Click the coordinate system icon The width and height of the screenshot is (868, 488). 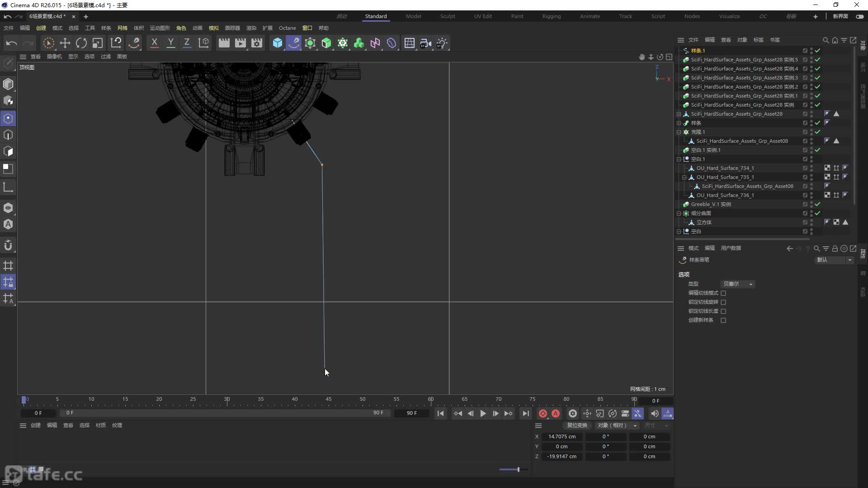point(204,43)
